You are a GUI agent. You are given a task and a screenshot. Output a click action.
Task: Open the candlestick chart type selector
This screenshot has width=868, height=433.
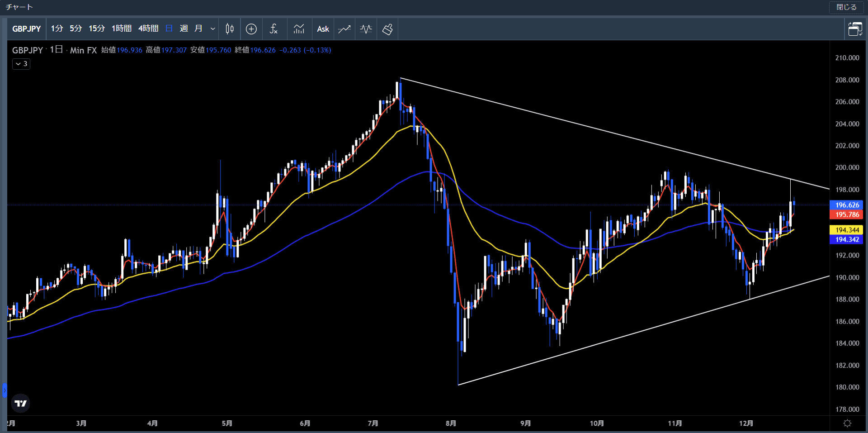coord(230,29)
